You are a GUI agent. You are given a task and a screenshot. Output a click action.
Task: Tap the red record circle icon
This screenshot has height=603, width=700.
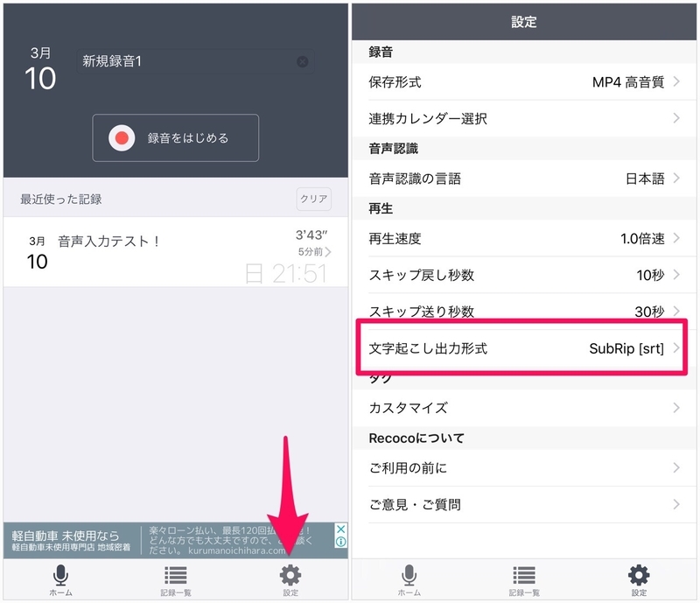tap(122, 138)
